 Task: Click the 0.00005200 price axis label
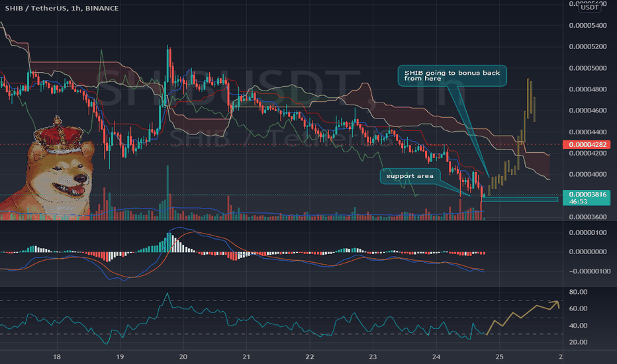[x=587, y=47]
